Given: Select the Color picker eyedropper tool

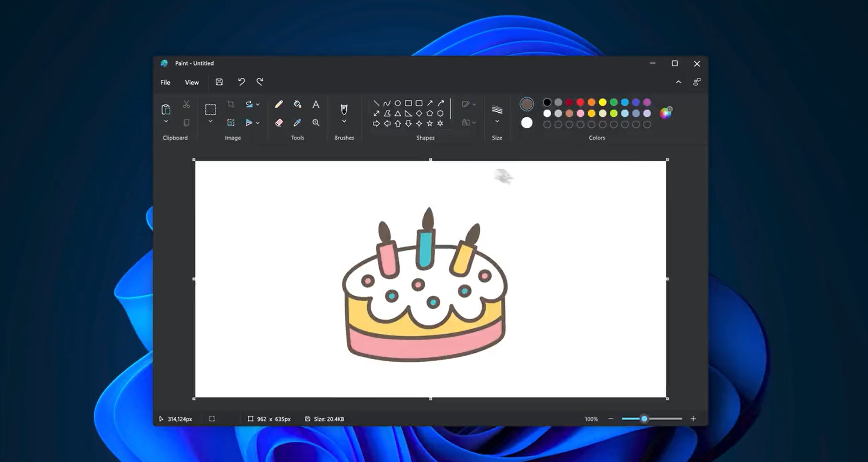Looking at the screenshot, I should coord(297,123).
